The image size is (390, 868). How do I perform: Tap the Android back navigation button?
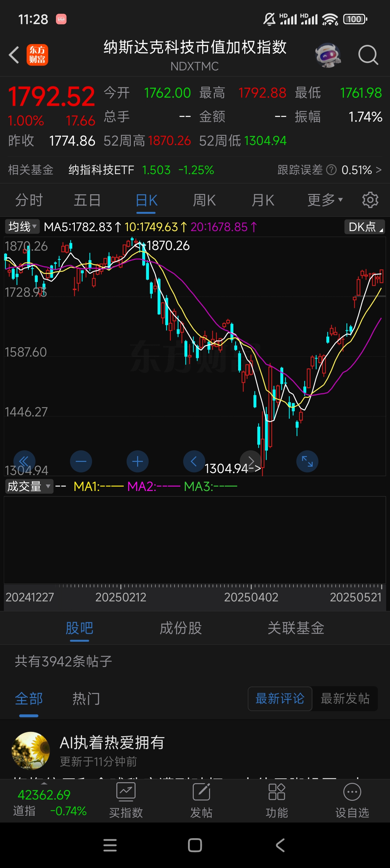(x=280, y=845)
